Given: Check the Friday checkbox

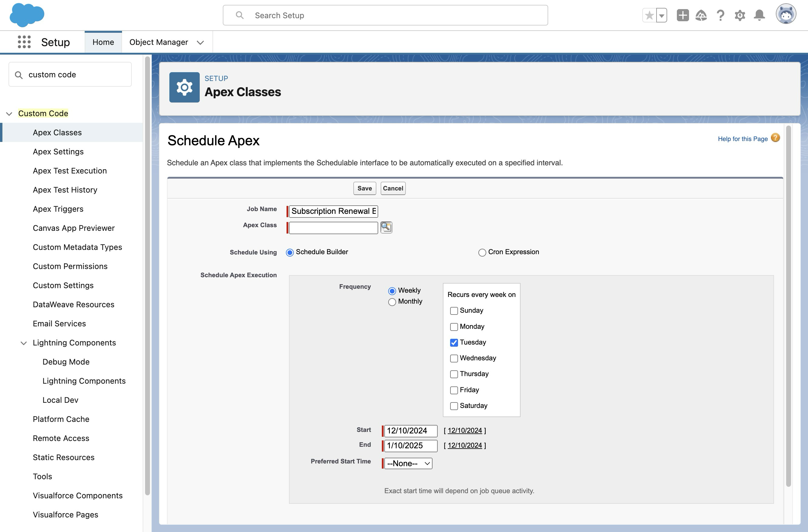Looking at the screenshot, I should pyautogui.click(x=454, y=390).
